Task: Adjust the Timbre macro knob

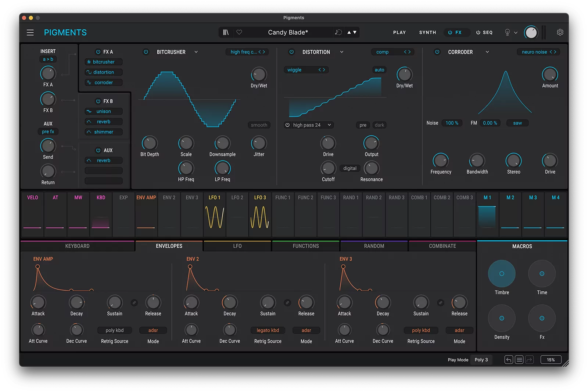Action: [502, 273]
